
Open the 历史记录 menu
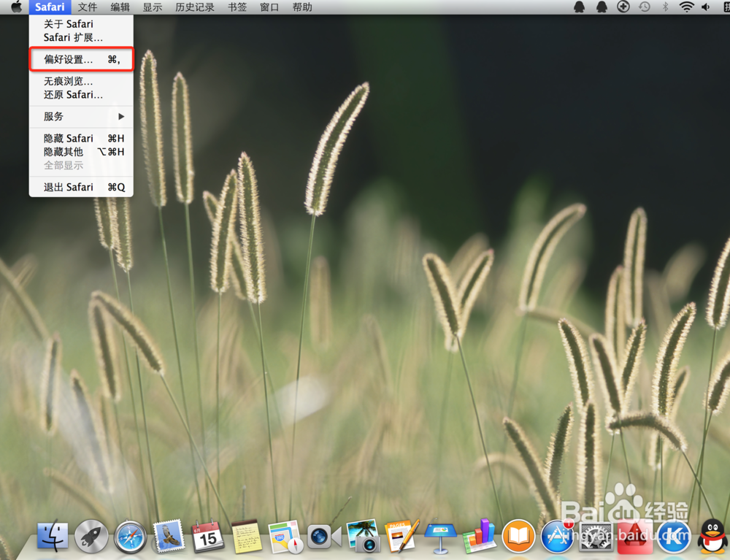click(x=194, y=7)
